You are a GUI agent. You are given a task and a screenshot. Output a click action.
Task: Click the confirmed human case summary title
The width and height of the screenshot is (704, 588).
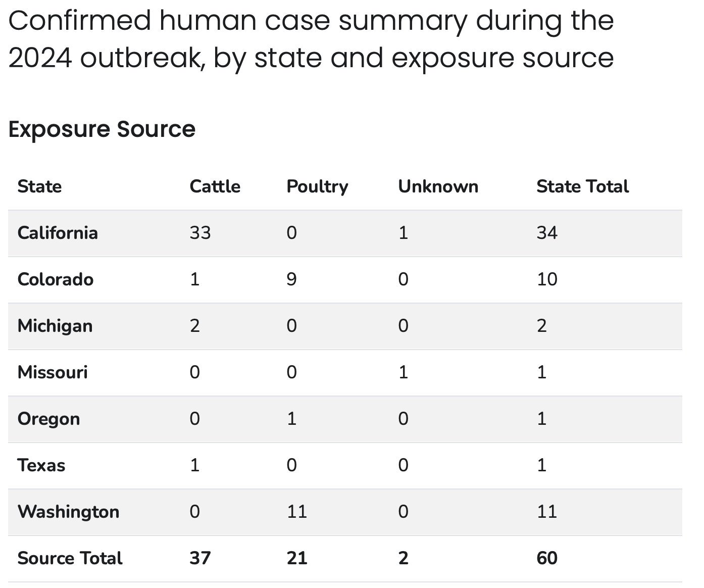coord(311,39)
